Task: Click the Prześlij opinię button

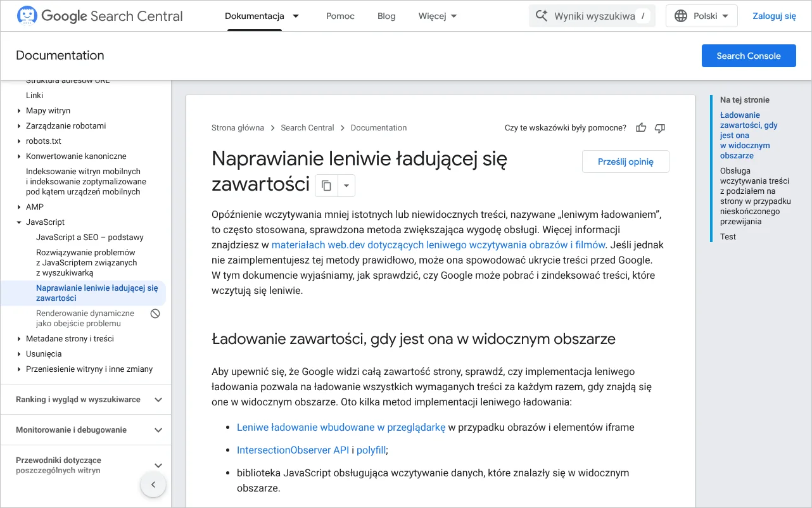Action: point(626,162)
